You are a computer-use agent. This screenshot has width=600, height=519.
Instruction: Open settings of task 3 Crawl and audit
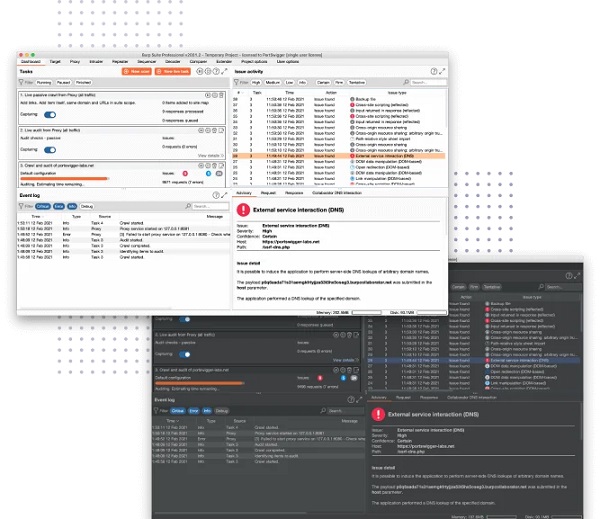(x=208, y=166)
